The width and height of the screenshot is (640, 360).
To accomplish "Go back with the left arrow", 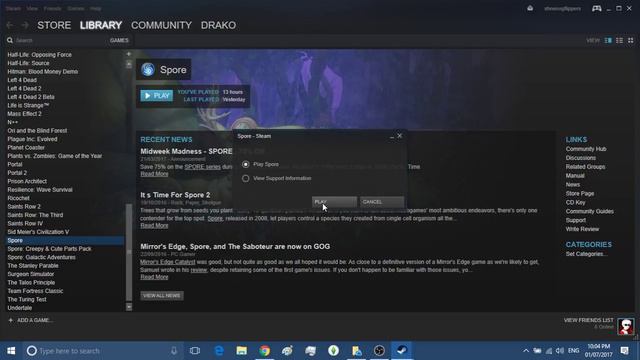I will click(10, 25).
